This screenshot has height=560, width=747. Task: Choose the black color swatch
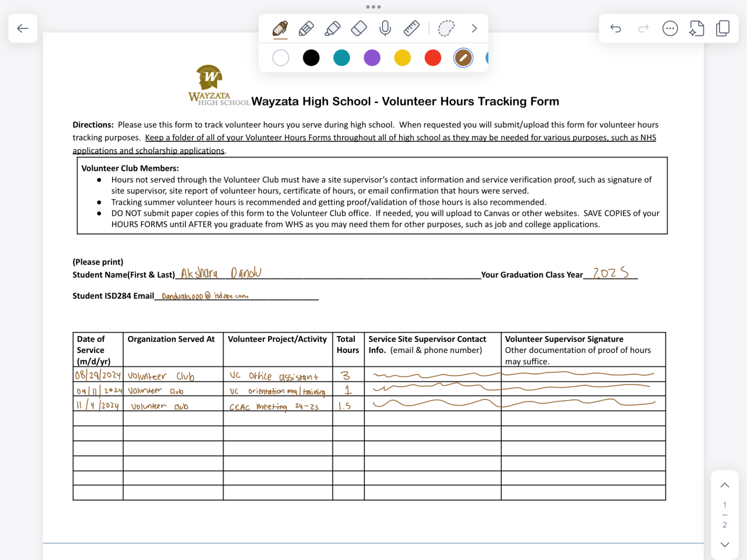coord(311,58)
